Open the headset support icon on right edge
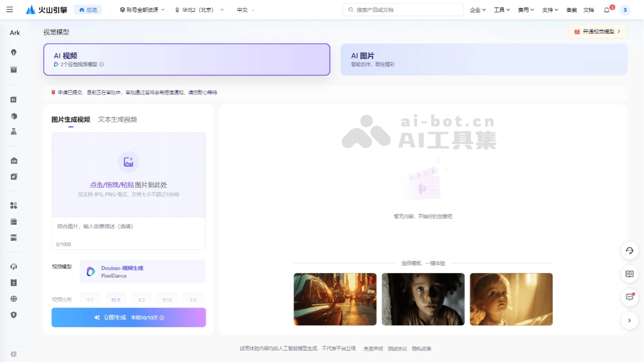 point(629,250)
